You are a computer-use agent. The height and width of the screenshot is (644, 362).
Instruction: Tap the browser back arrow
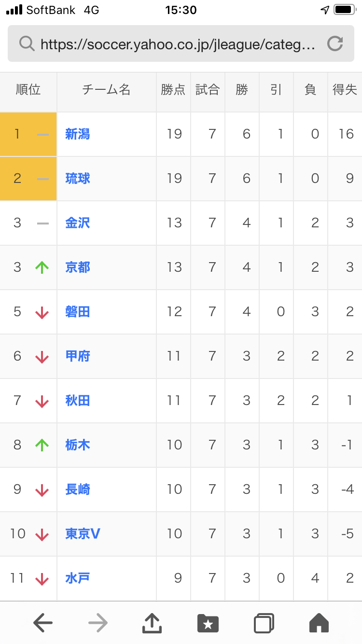coord(43,623)
